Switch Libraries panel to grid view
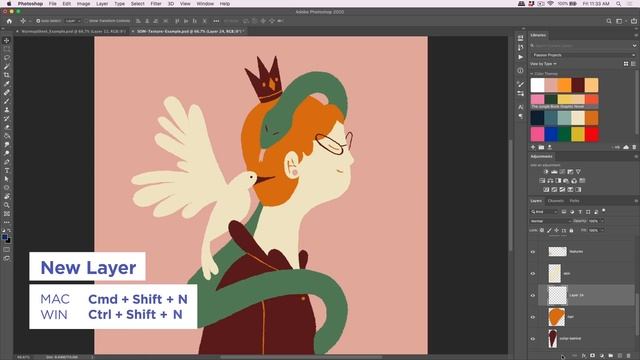Image resolution: width=640 pixels, height=360 pixels. pyautogui.click(x=626, y=64)
